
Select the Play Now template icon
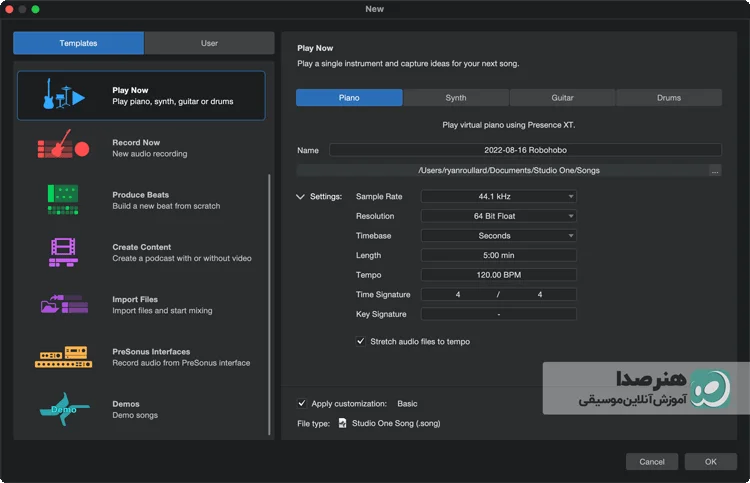pos(64,94)
